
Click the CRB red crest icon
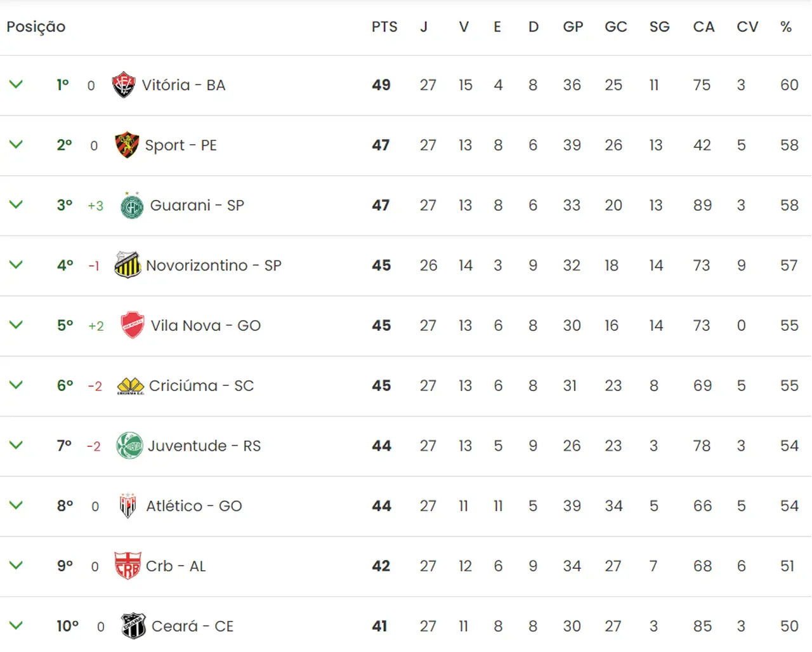click(128, 566)
